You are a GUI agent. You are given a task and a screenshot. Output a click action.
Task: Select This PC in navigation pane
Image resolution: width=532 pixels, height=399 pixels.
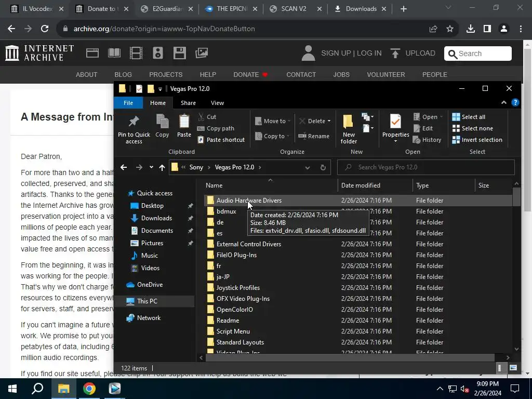pyautogui.click(x=147, y=301)
